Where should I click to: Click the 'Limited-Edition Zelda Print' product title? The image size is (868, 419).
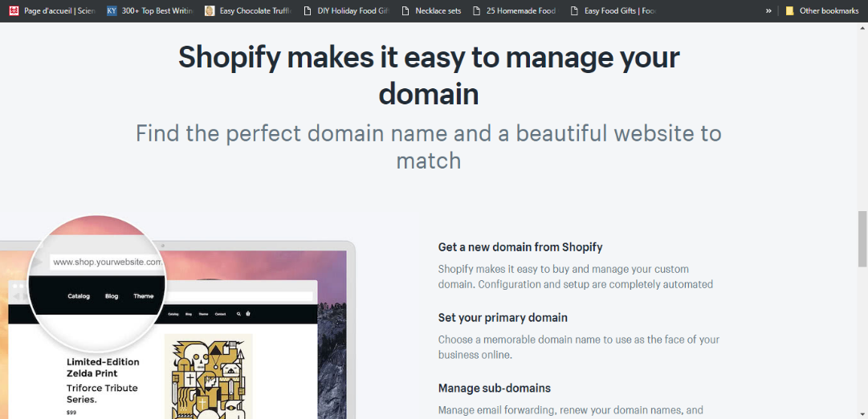coord(103,368)
